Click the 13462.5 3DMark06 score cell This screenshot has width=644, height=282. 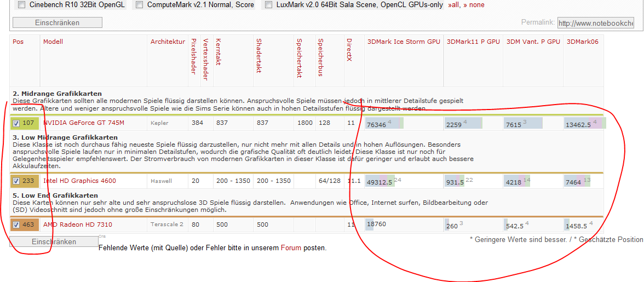tap(585, 124)
